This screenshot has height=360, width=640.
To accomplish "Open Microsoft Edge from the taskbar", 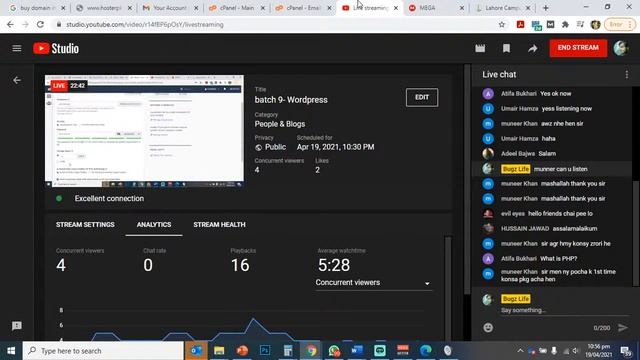I will 426,350.
